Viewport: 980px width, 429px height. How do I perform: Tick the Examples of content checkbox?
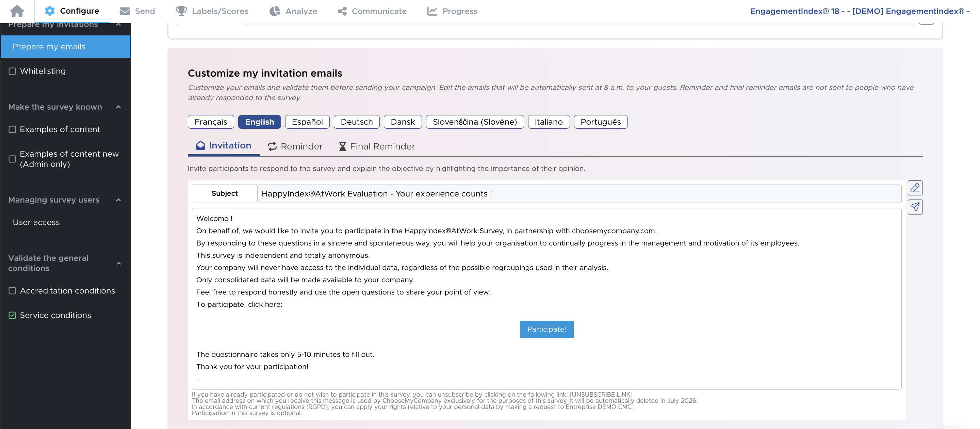click(x=12, y=129)
